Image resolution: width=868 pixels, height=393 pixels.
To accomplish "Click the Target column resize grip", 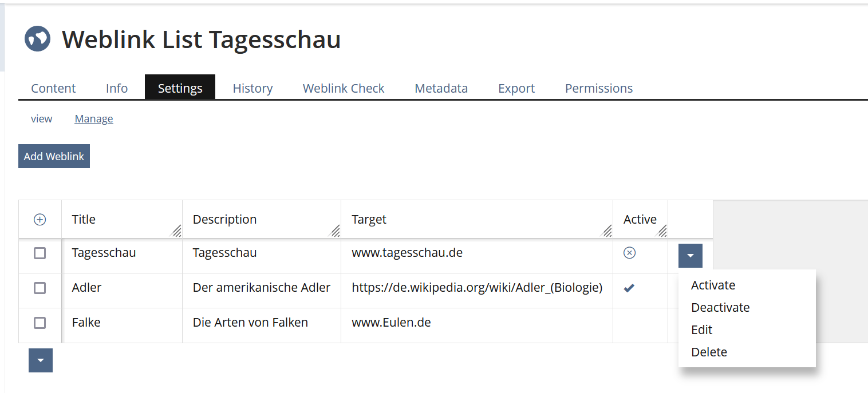I will click(607, 231).
